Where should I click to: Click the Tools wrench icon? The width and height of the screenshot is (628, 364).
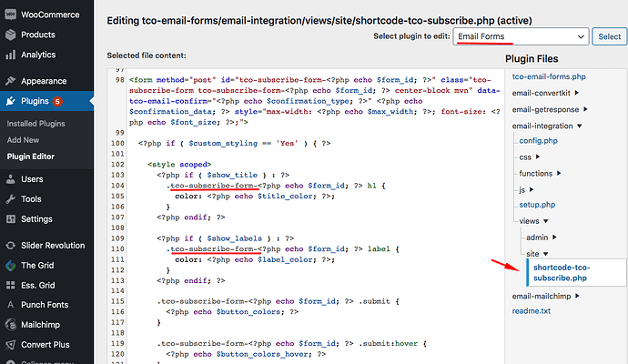coord(10,199)
